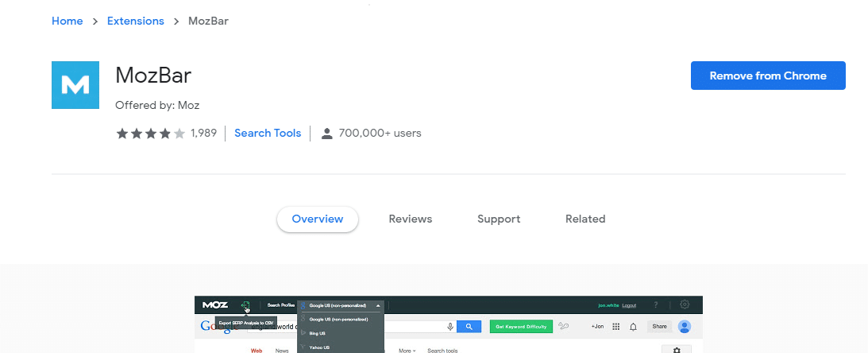Open the Extensions breadcrumb link
This screenshot has width=868, height=353.
136,21
